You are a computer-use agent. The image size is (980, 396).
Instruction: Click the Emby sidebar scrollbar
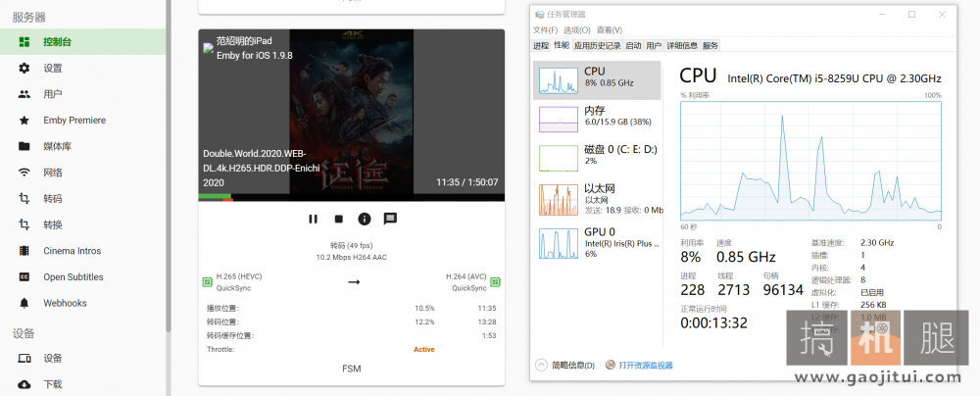[169, 166]
